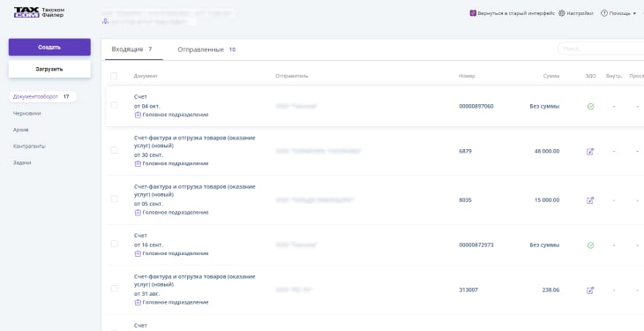Check the box for the 04 Oct invoice
This screenshot has height=331, width=644.
[114, 105]
